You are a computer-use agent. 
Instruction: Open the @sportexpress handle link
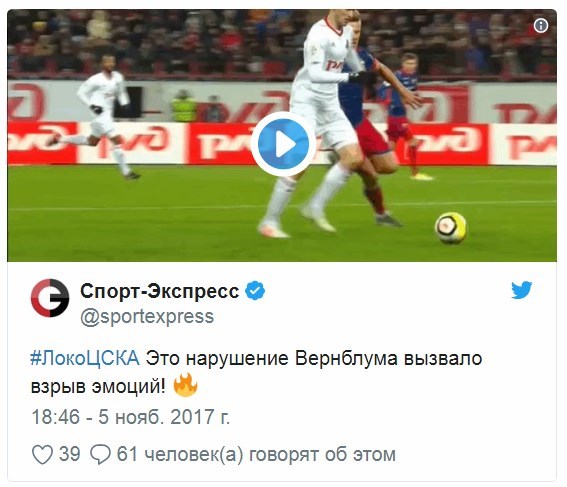pyautogui.click(x=147, y=317)
